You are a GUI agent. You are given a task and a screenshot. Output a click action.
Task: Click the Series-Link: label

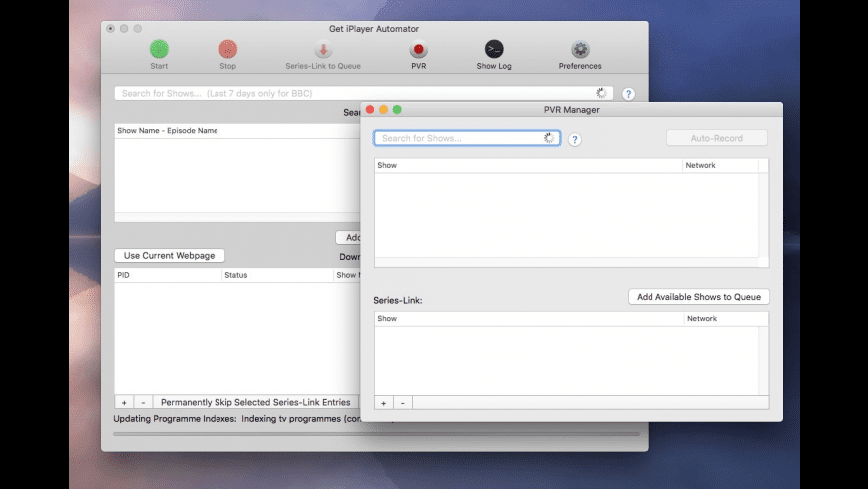point(397,300)
